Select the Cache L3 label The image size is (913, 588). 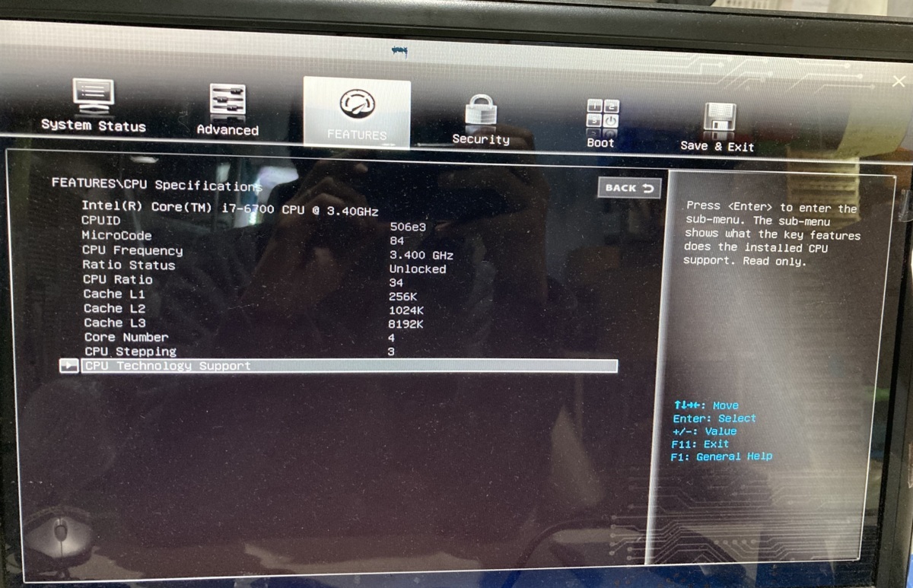tap(115, 323)
